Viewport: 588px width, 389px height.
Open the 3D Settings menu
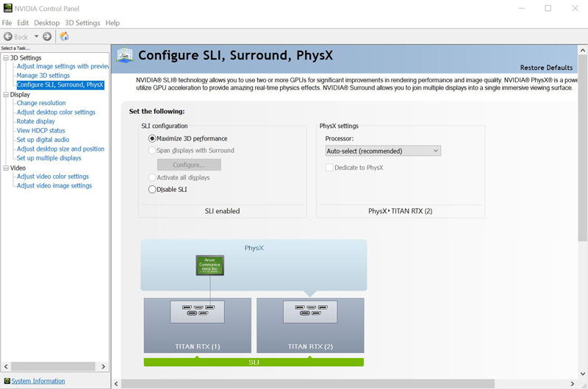(x=82, y=23)
